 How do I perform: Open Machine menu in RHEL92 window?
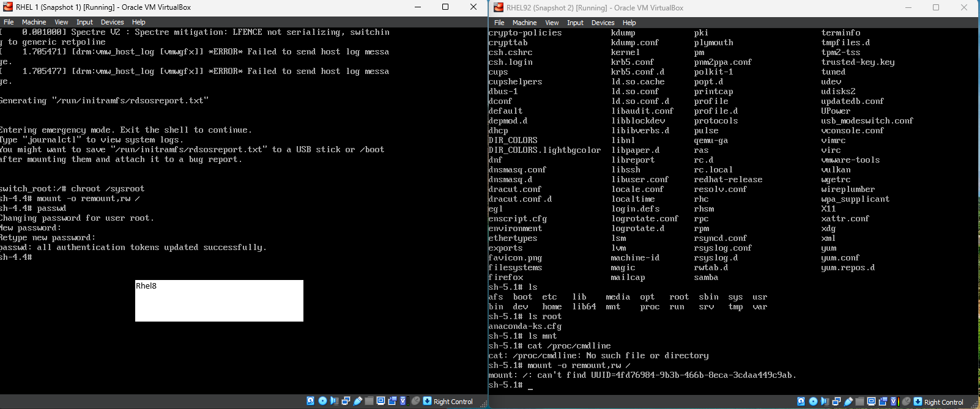pyautogui.click(x=525, y=23)
